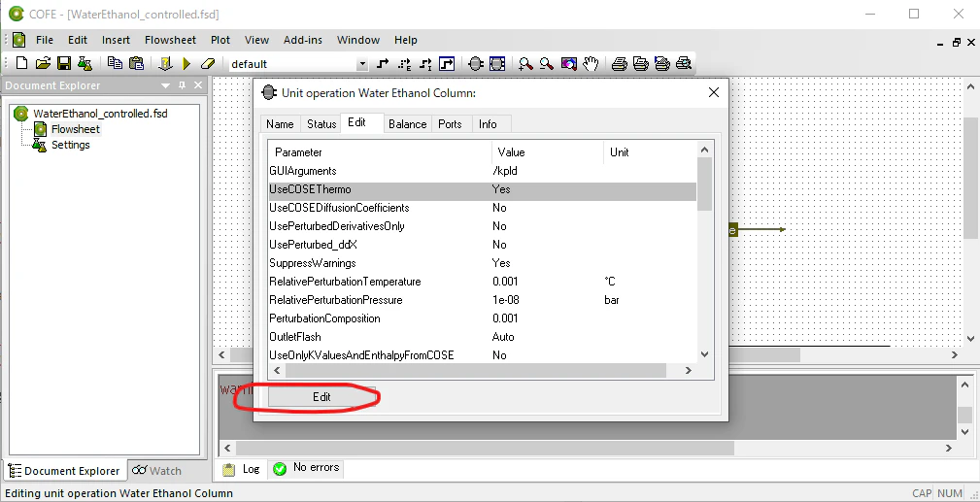Screen dimensions: 980x502
Task: Select the GUIArguments parameter row
Action: [482, 171]
